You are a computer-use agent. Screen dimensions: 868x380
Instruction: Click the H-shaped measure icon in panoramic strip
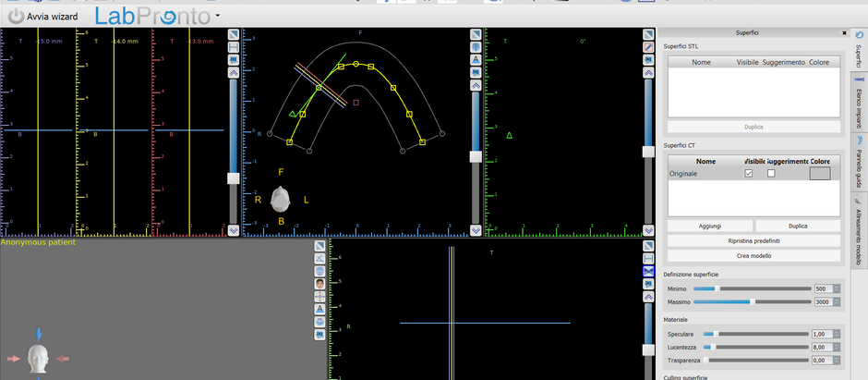pos(649,259)
